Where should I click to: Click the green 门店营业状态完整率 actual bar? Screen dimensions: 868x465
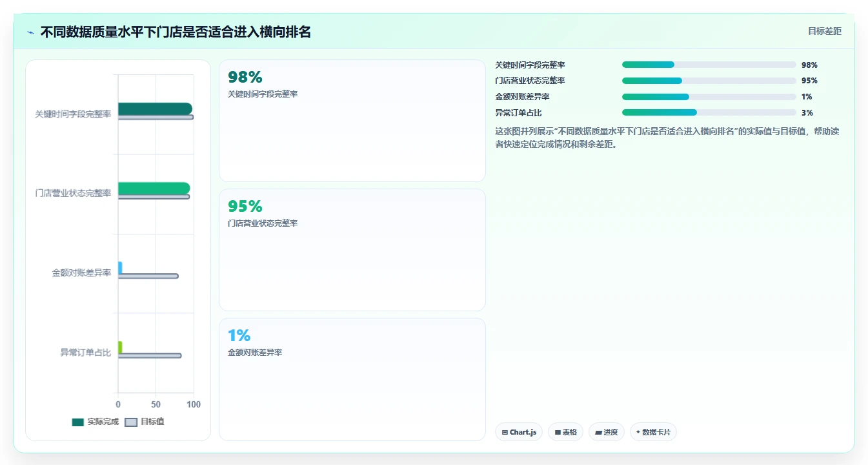click(x=154, y=188)
